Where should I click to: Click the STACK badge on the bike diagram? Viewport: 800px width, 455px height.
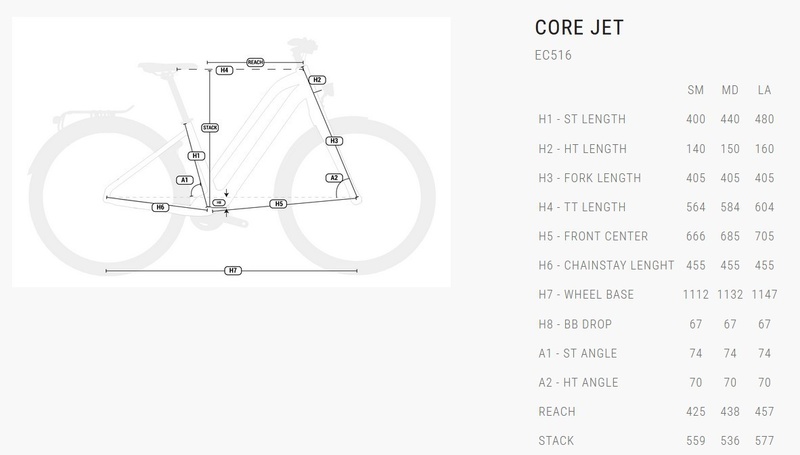pos(210,127)
